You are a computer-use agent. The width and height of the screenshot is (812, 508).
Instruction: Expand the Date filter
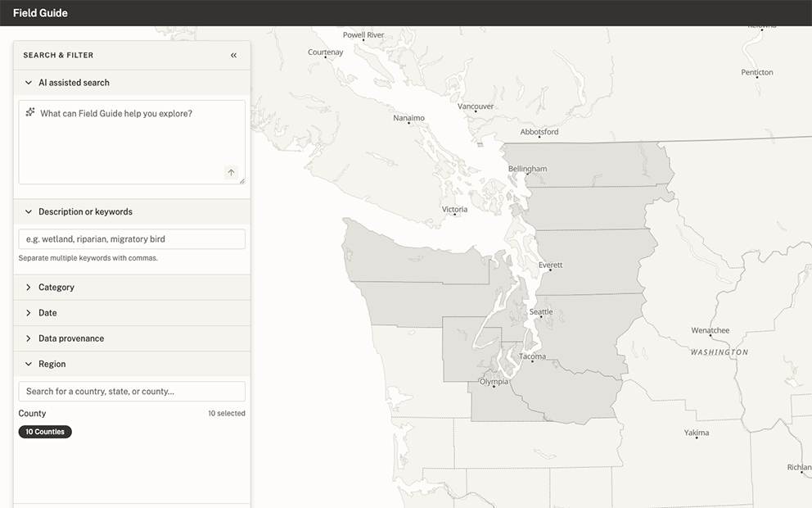click(132, 312)
